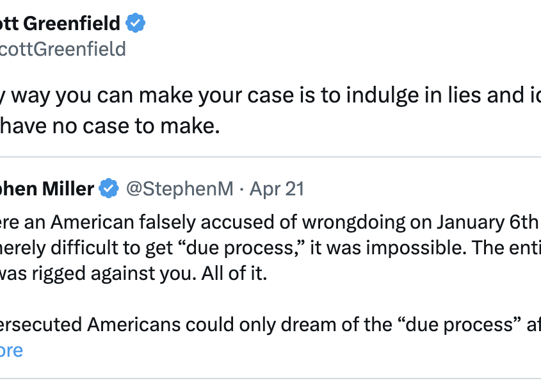
Task: Click Stephen Miller's blue verified badge
Action: (109, 189)
